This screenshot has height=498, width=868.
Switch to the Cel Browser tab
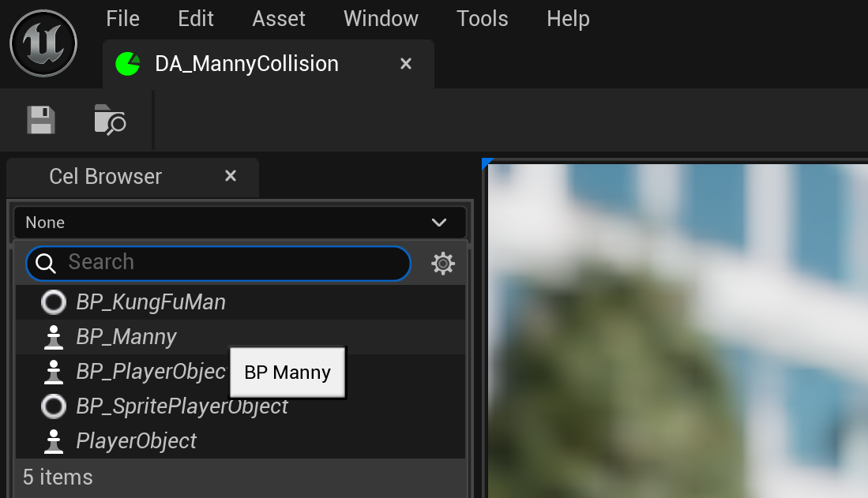tap(105, 176)
